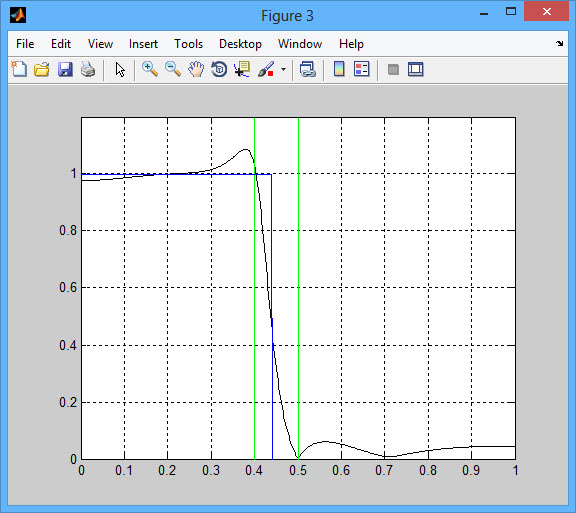Insert Colorbar using toolbar icon
Screen dimensions: 576x513
pos(339,69)
